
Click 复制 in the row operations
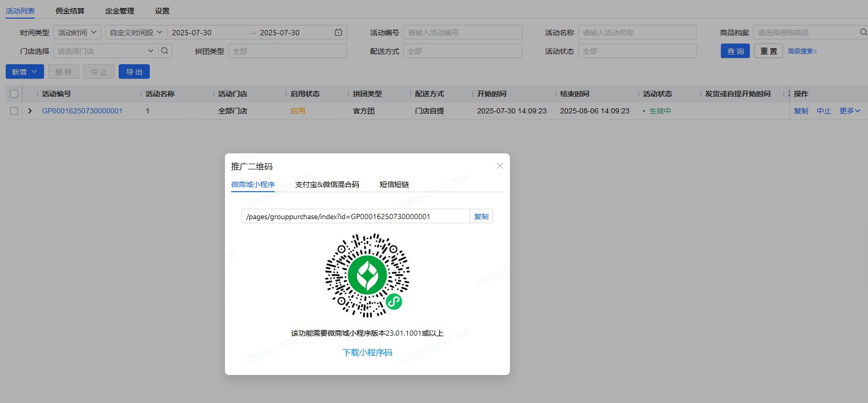pos(801,111)
